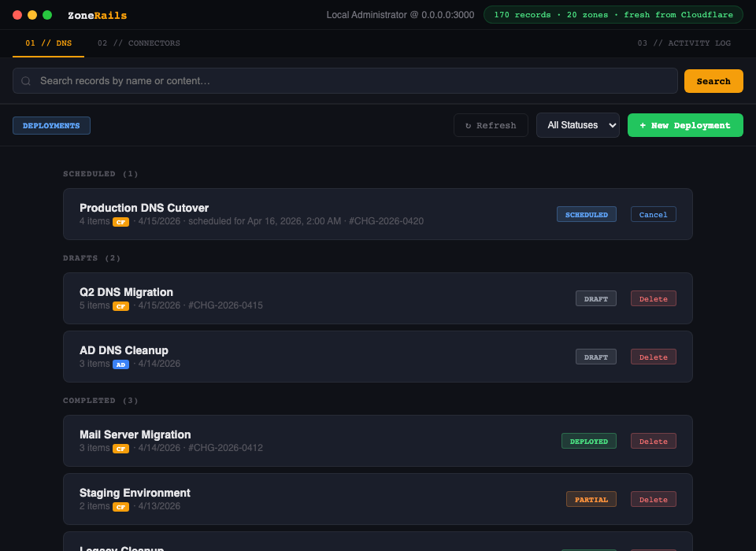The image size is (756, 551).
Task: Open the 03 // Activity Log tab
Action: point(684,43)
